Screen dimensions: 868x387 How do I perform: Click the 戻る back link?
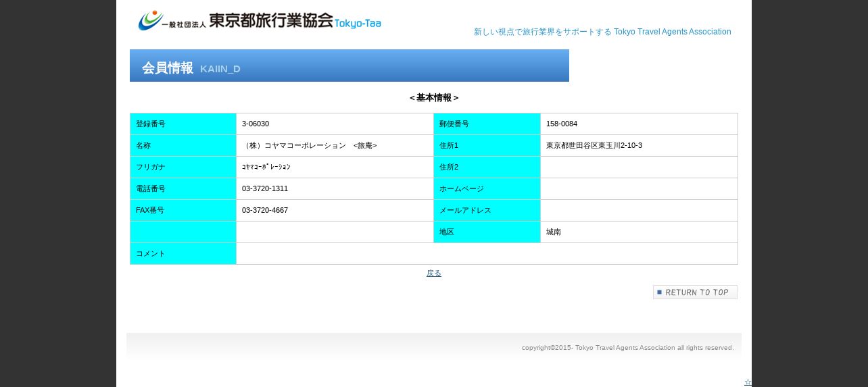434,273
